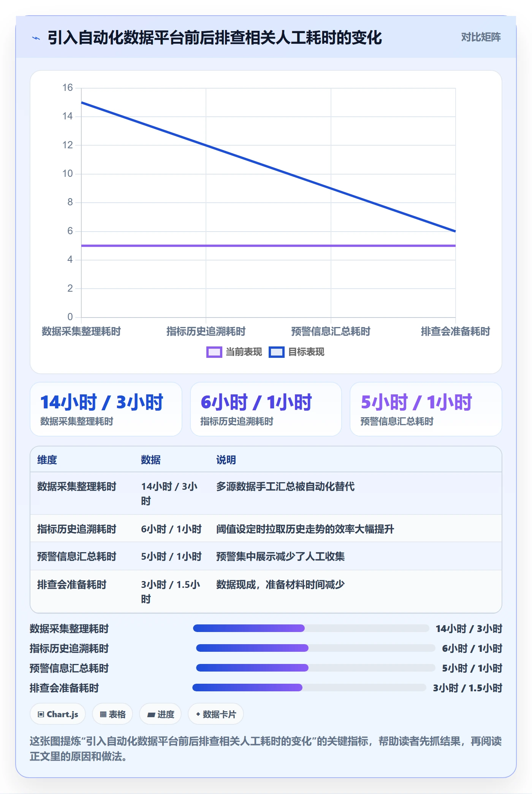Click the diamond icon in the 数据卡片 tag
Screen dimensions: 532x794
click(198, 714)
